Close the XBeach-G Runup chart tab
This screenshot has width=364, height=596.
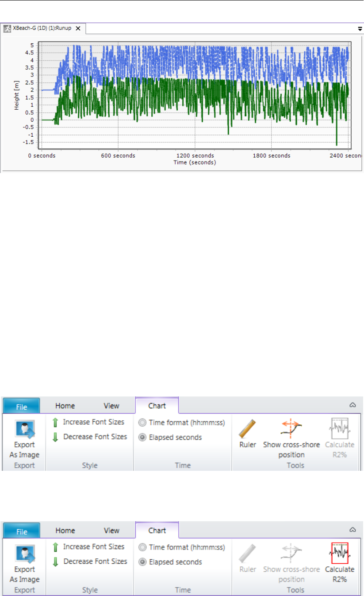[78, 28]
